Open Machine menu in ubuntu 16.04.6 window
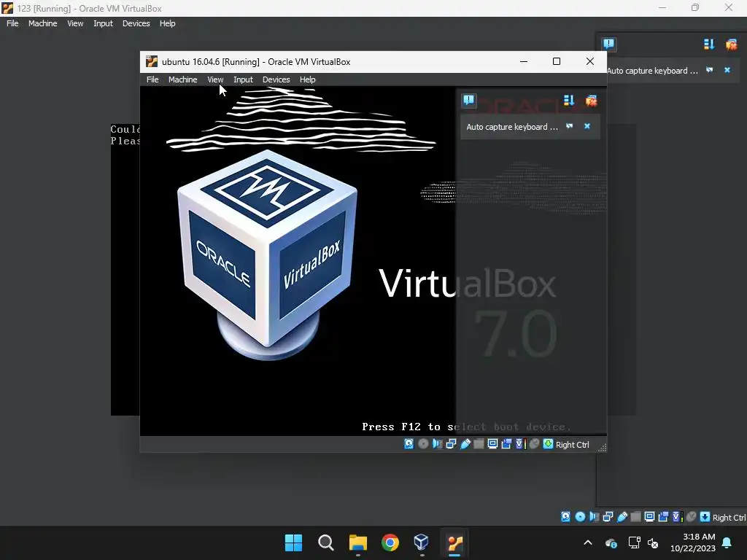Image resolution: width=747 pixels, height=560 pixels. point(182,79)
